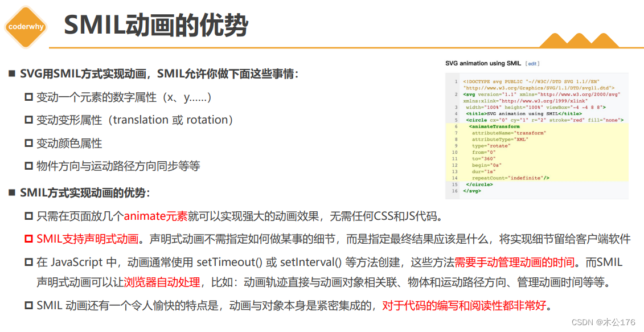The image size is (644, 332).
Task: Click code line to="360"
Action: click(x=484, y=159)
